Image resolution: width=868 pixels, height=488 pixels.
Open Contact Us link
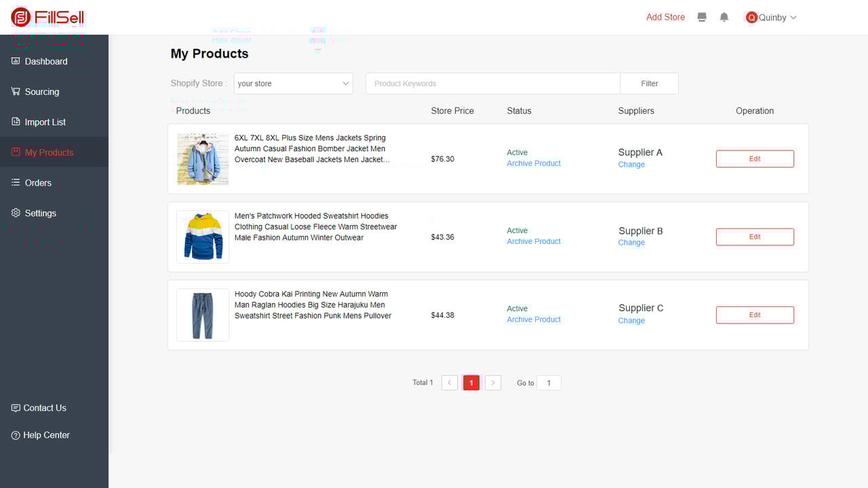pos(45,408)
